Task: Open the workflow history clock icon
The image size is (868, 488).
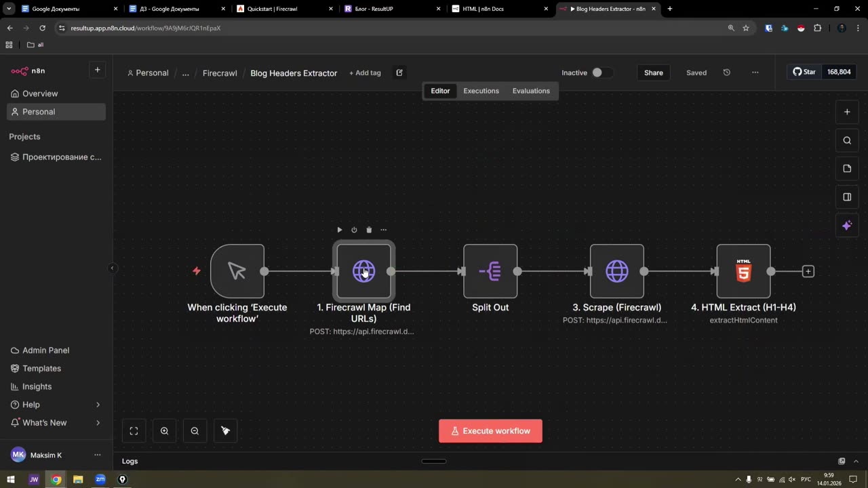Action: tap(727, 73)
